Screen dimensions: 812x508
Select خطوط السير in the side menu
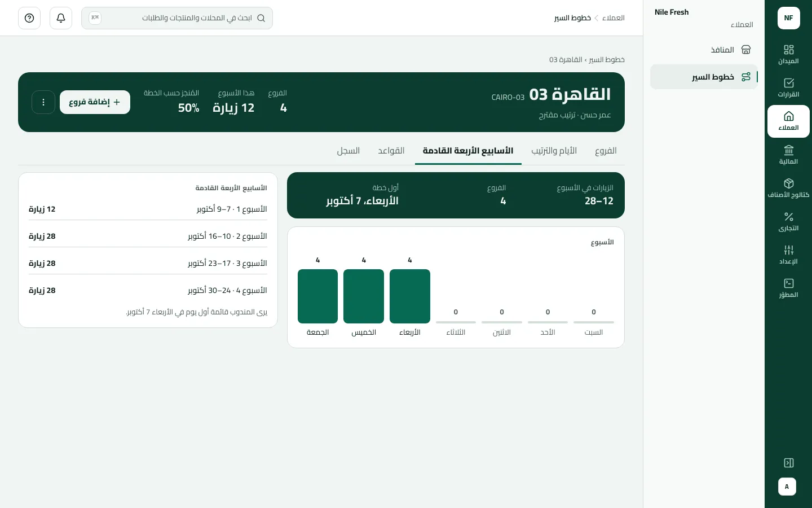point(704,77)
